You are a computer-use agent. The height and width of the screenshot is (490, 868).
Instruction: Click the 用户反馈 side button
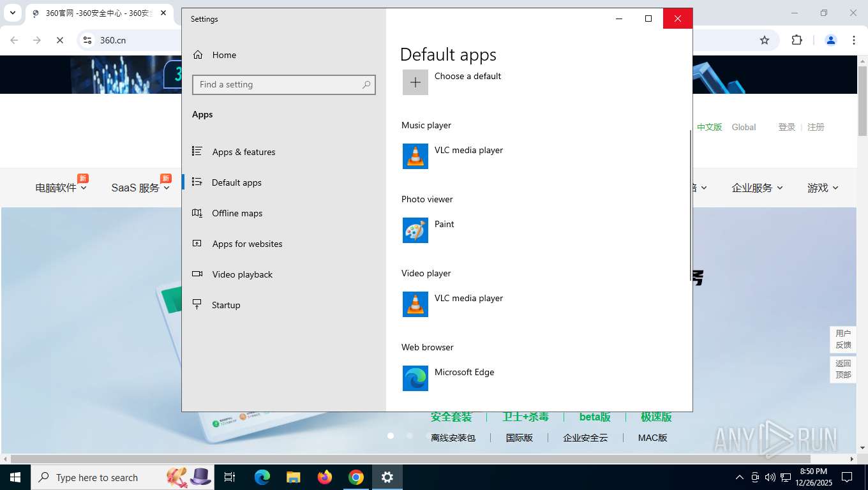pyautogui.click(x=843, y=339)
